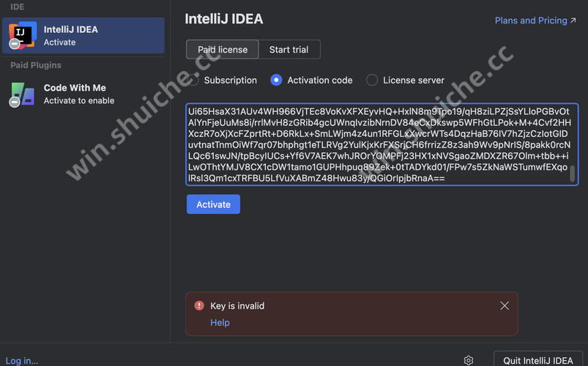Open the Plans and Pricing link
The image size is (588, 366).
[x=531, y=20]
